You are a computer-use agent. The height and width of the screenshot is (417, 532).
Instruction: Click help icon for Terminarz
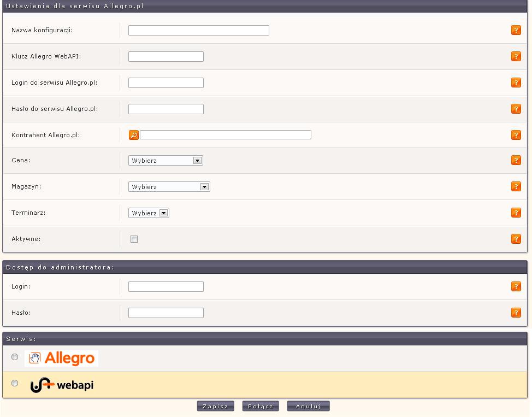[x=516, y=213]
